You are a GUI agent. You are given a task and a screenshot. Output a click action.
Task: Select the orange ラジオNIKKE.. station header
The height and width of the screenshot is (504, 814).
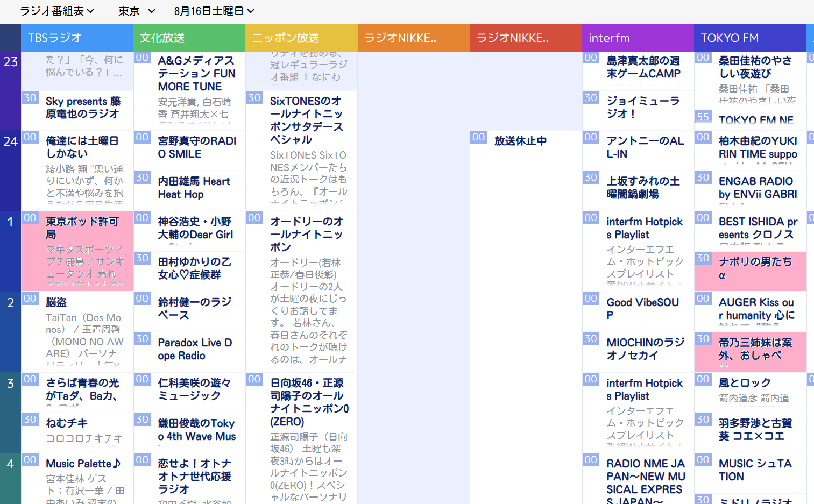(x=414, y=38)
